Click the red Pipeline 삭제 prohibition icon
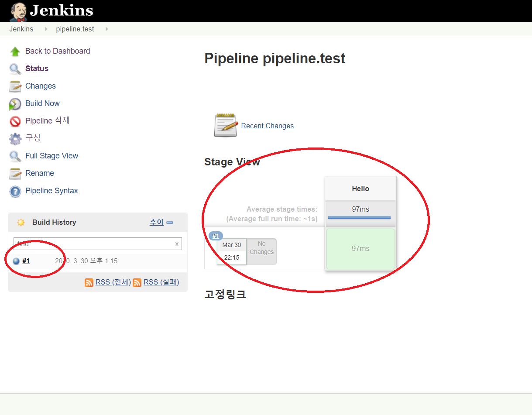The height and width of the screenshot is (415, 532). (15, 121)
